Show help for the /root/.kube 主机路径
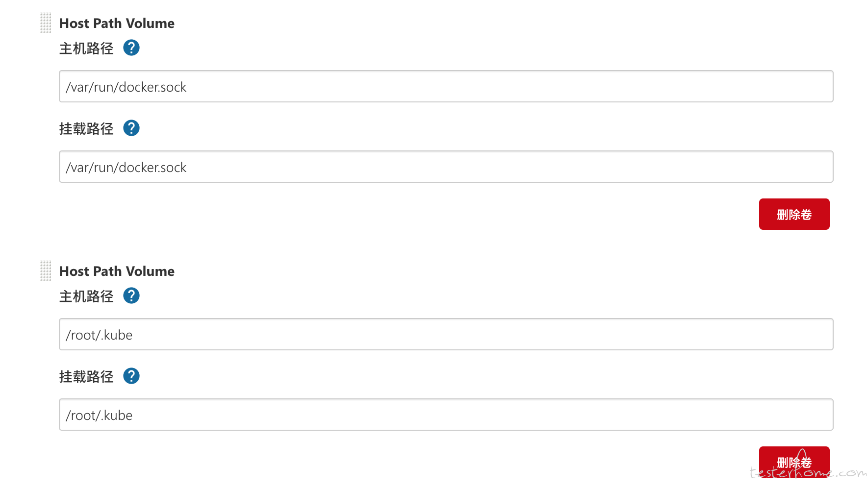 pyautogui.click(x=131, y=296)
